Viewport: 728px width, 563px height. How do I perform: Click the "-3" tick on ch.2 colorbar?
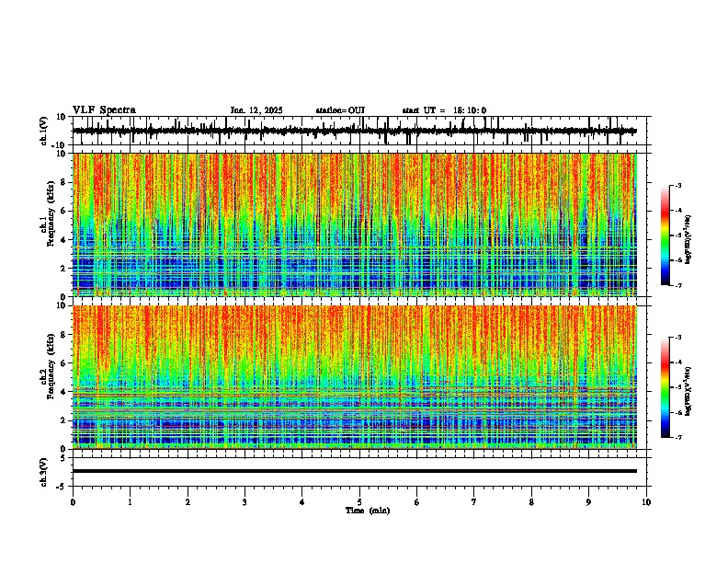click(677, 338)
